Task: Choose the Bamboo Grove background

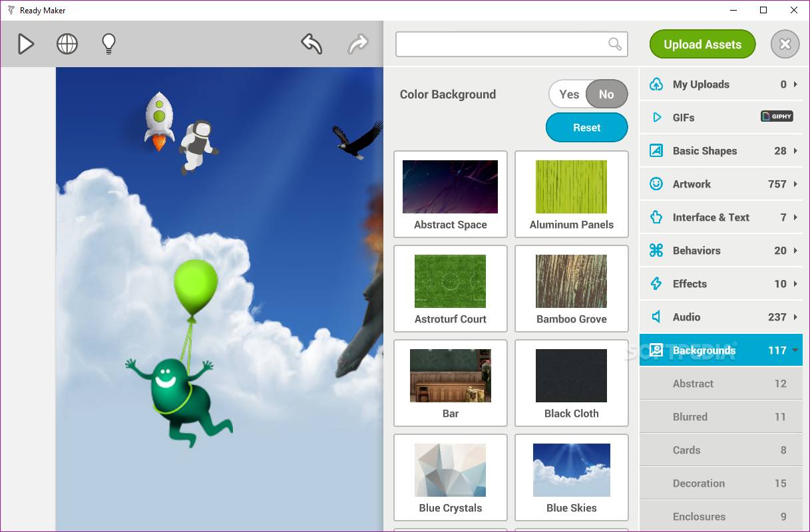Action: tap(572, 289)
